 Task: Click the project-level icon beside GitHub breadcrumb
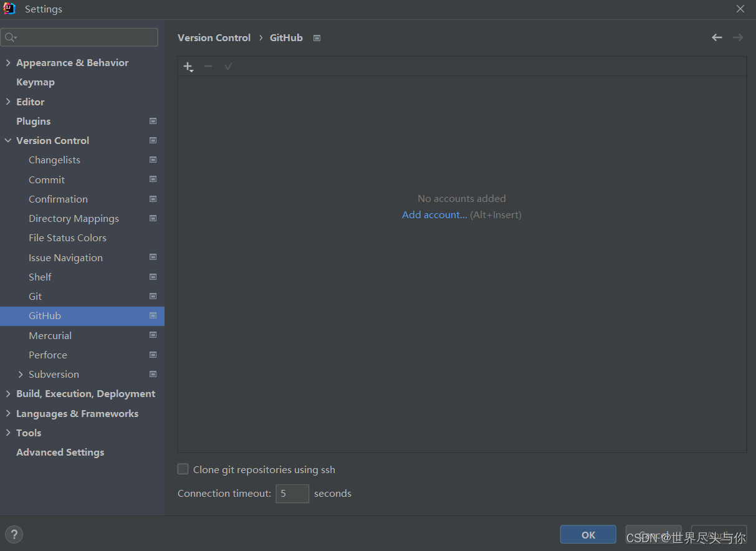[317, 38]
